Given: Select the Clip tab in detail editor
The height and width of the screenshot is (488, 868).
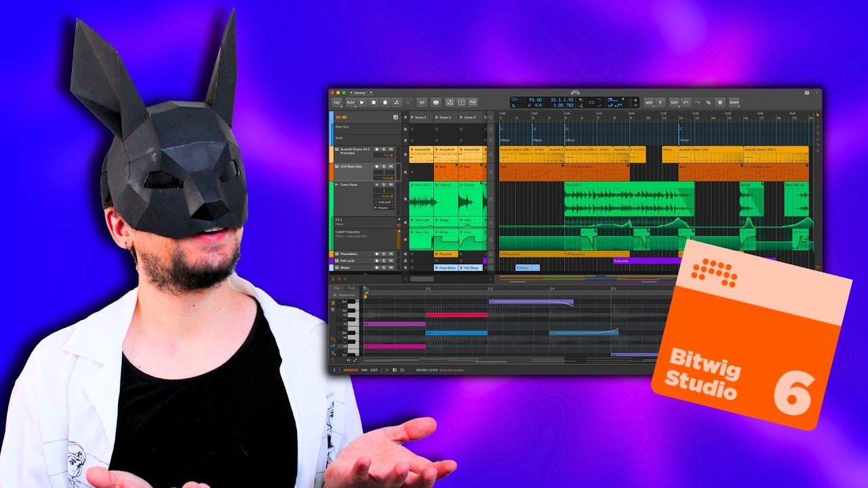Looking at the screenshot, I should point(336,288).
